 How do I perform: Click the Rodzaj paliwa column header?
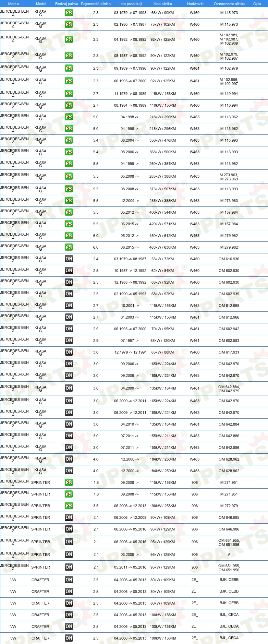point(66,4)
